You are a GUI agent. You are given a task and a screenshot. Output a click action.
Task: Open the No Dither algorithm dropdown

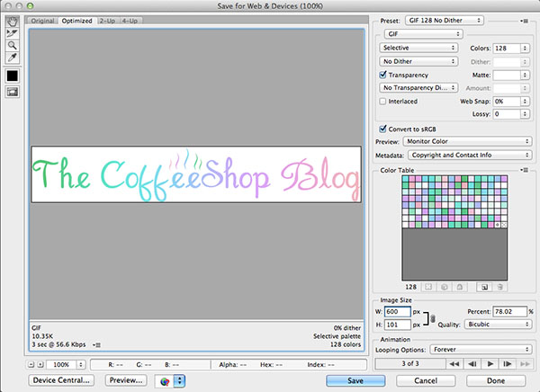tap(418, 61)
